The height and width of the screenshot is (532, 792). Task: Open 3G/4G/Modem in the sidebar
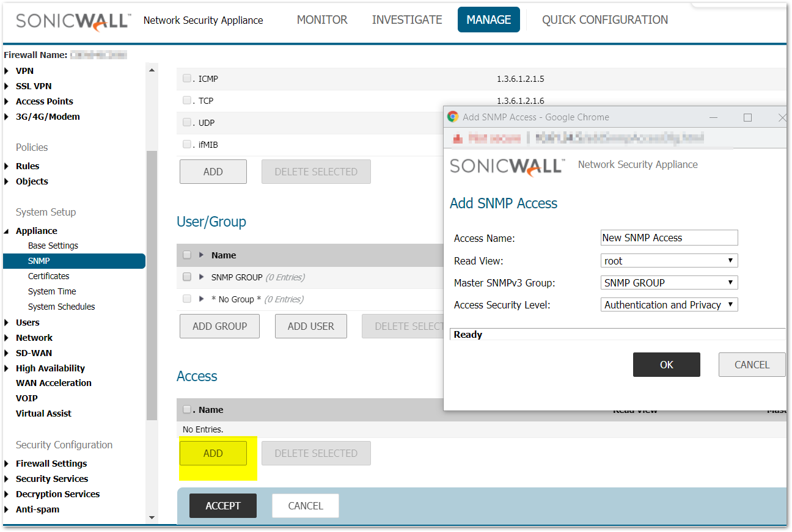[48, 117]
